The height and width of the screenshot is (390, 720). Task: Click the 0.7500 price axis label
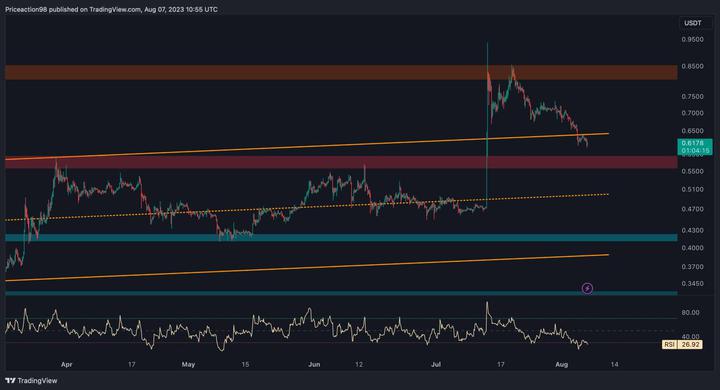[x=692, y=96]
